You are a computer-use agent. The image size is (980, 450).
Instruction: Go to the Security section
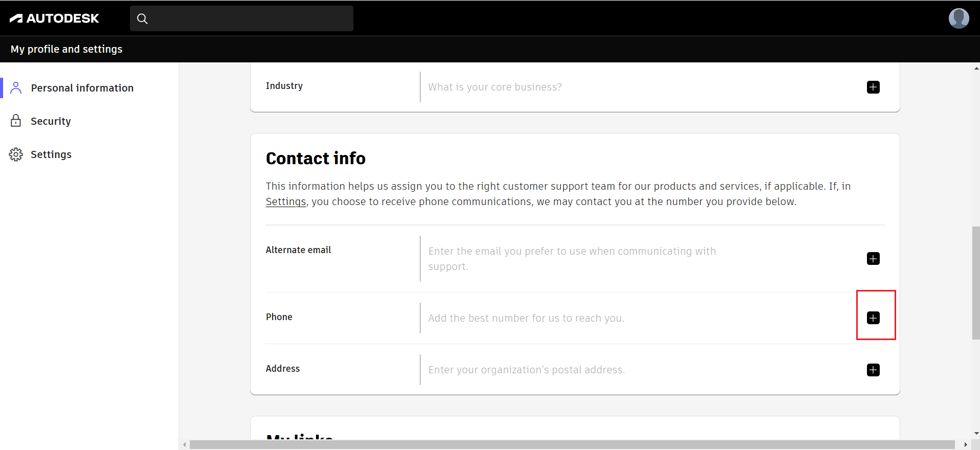[x=51, y=121]
